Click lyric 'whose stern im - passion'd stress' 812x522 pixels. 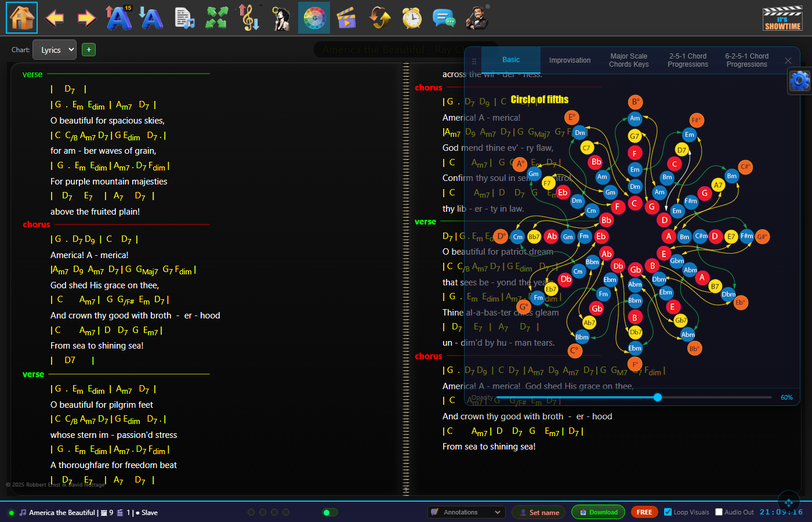pos(114,435)
